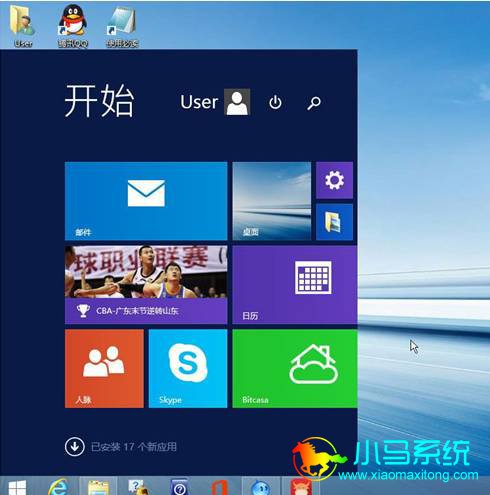Click the search magnifier icon
Viewport: 490px width, 495px height.
pos(314,103)
